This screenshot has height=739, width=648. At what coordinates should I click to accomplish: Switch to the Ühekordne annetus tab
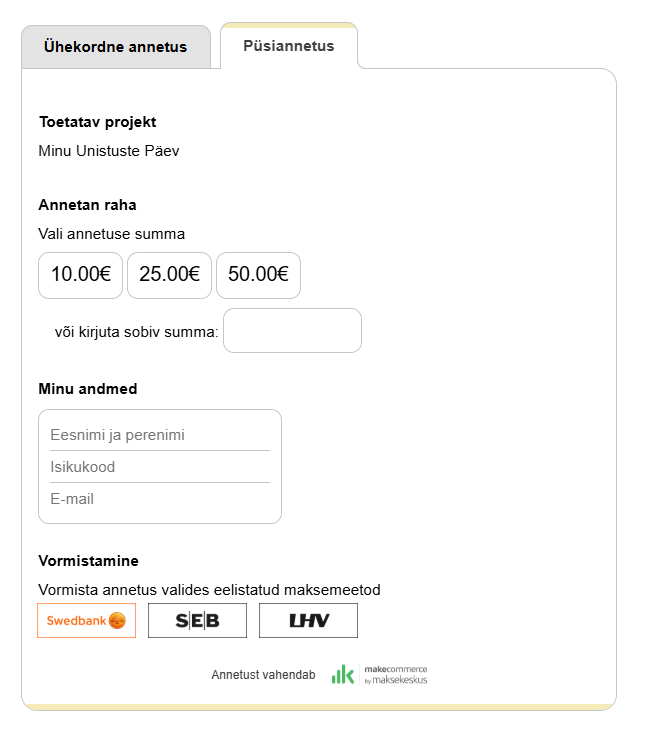tap(115, 47)
